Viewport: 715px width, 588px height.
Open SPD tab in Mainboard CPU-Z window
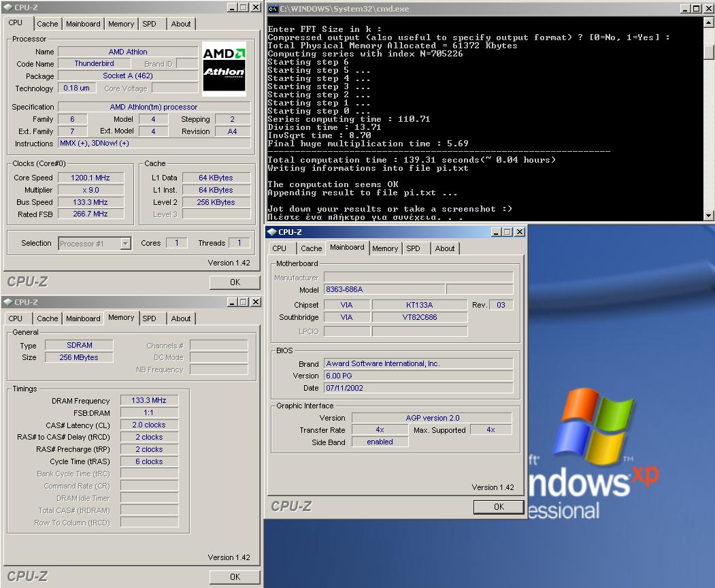(x=413, y=248)
